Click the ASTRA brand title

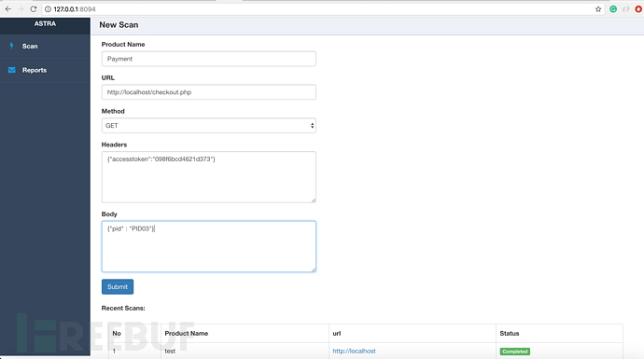coord(45,24)
